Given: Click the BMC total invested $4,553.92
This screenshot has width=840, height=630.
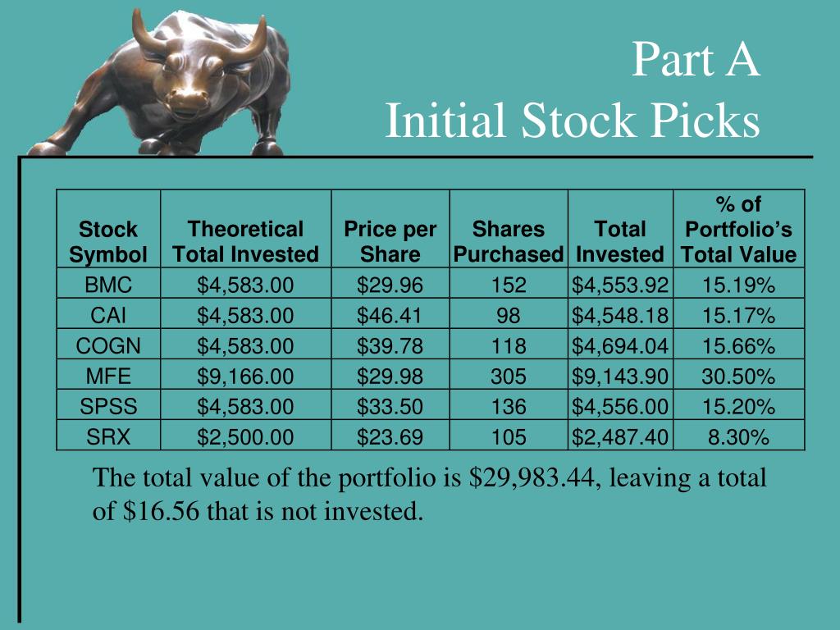Looking at the screenshot, I should tap(620, 283).
